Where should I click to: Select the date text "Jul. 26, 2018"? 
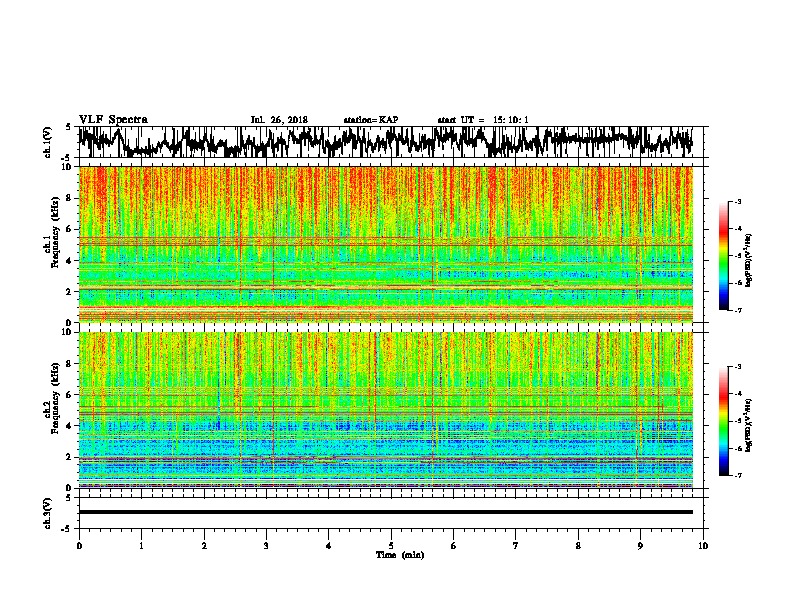279,120
